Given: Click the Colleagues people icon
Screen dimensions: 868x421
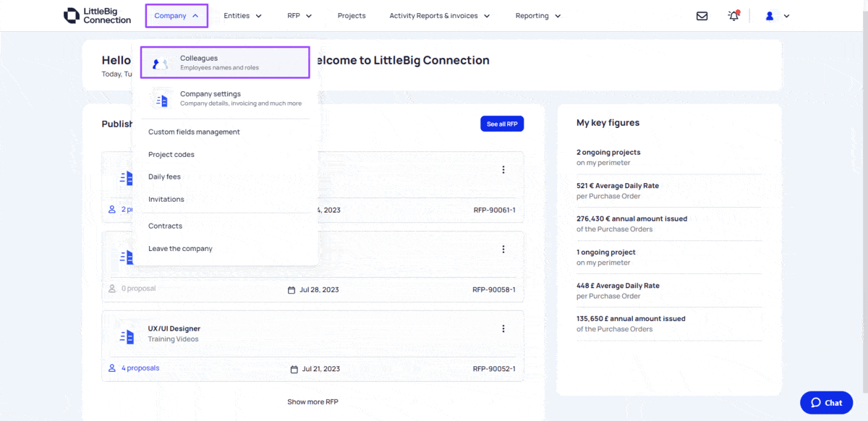Looking at the screenshot, I should tap(161, 63).
